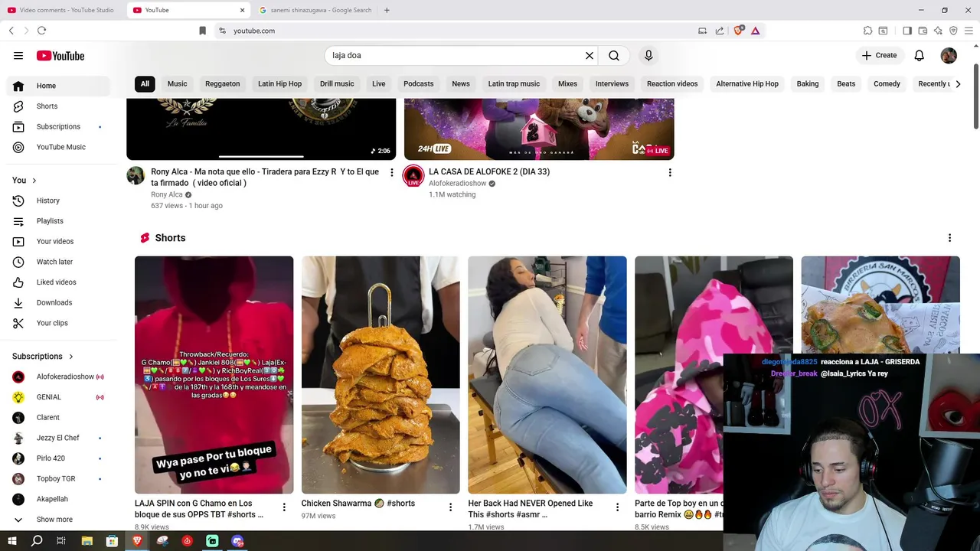Clear the search box with the X

(x=590, y=55)
